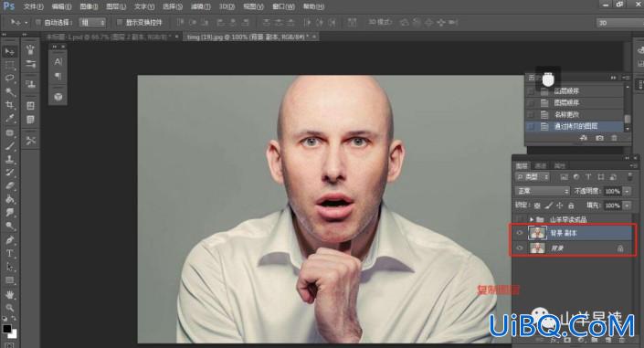The height and width of the screenshot is (348, 644).
Task: Hide the 背景 副本 layer eye
Action: pos(520,233)
